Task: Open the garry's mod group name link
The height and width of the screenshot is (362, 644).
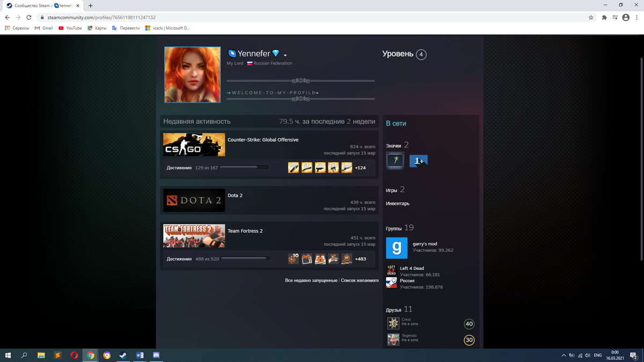Action: [x=425, y=244]
